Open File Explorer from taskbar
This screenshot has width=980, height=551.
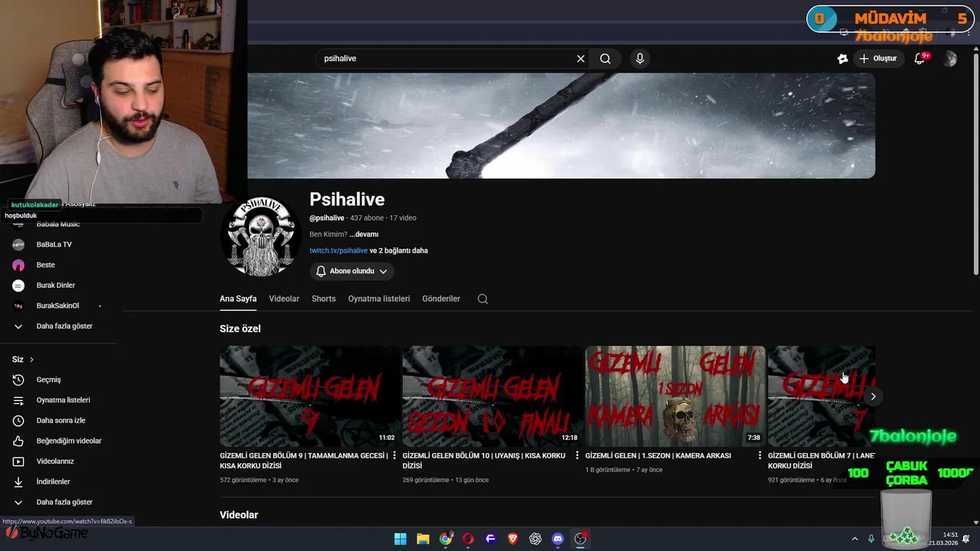point(423,539)
